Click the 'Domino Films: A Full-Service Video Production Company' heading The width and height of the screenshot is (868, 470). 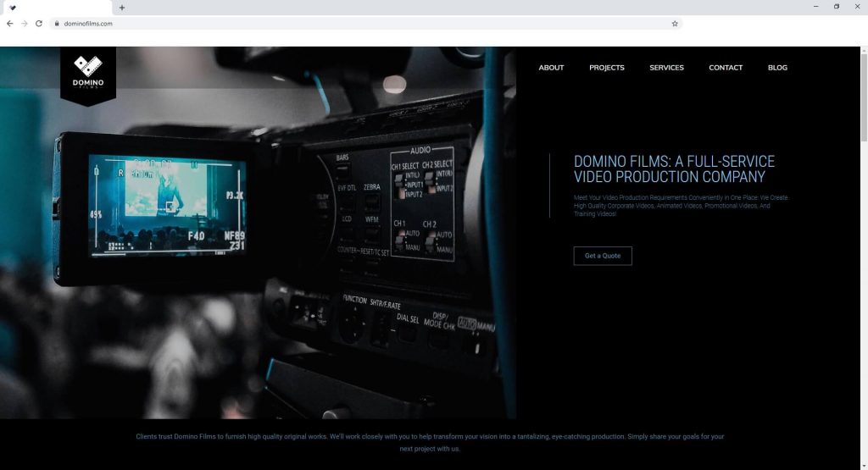click(674, 169)
